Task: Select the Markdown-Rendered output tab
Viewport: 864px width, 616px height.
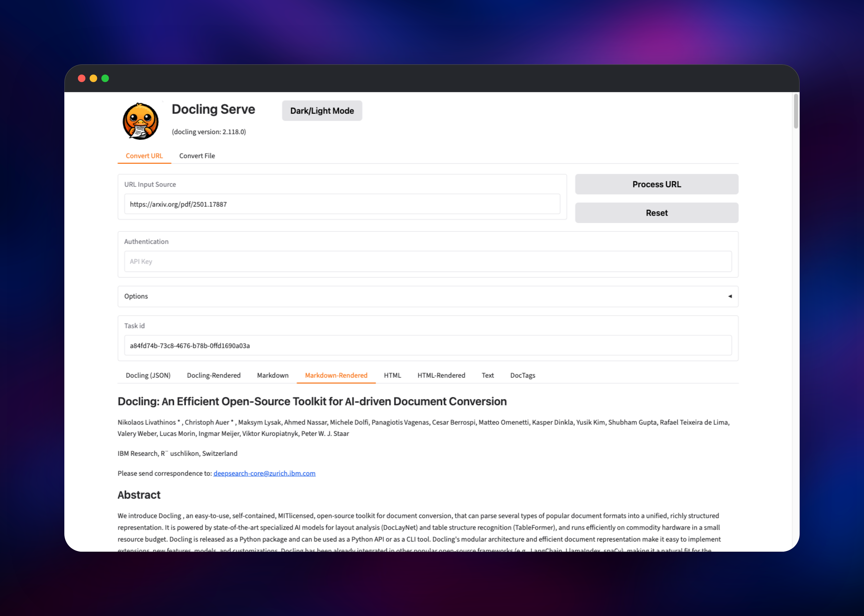Action: pyautogui.click(x=336, y=375)
